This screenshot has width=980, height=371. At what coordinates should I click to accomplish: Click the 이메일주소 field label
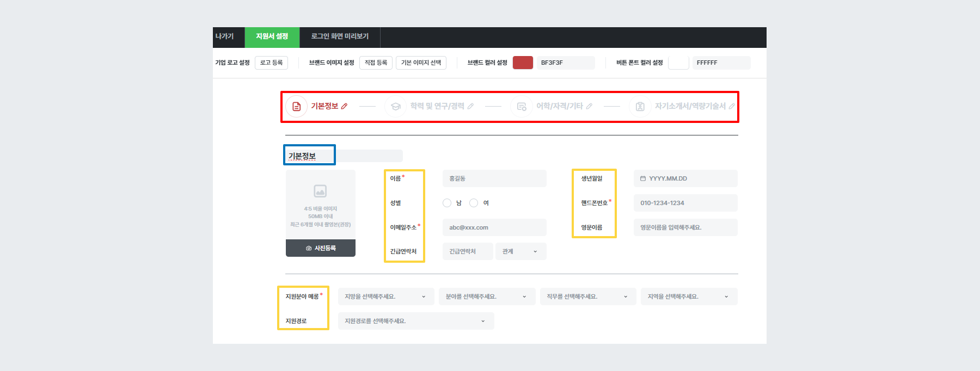tap(403, 227)
